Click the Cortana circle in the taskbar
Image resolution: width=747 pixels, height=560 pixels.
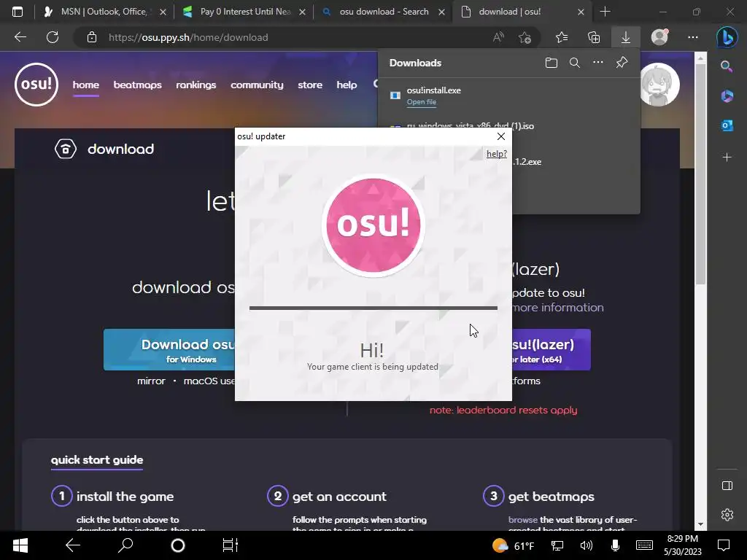click(x=178, y=545)
